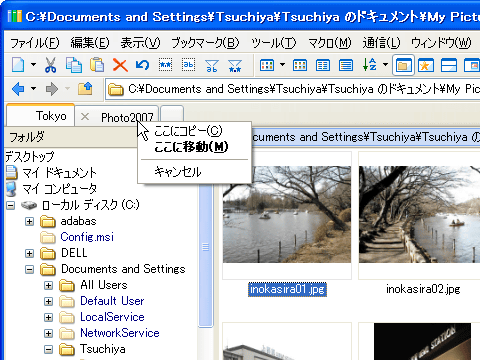Open the ファイル(F) menu

(35, 43)
